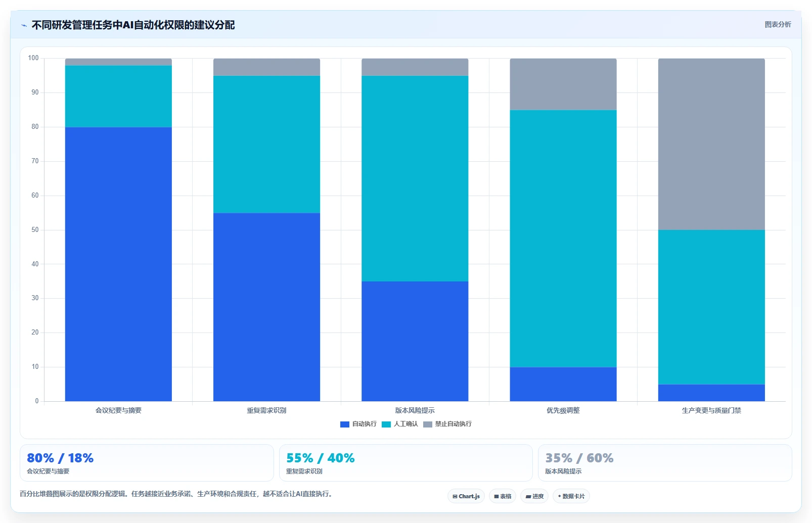
Task: Toggle the 禁止自动执行 legend item
Action: 447,424
